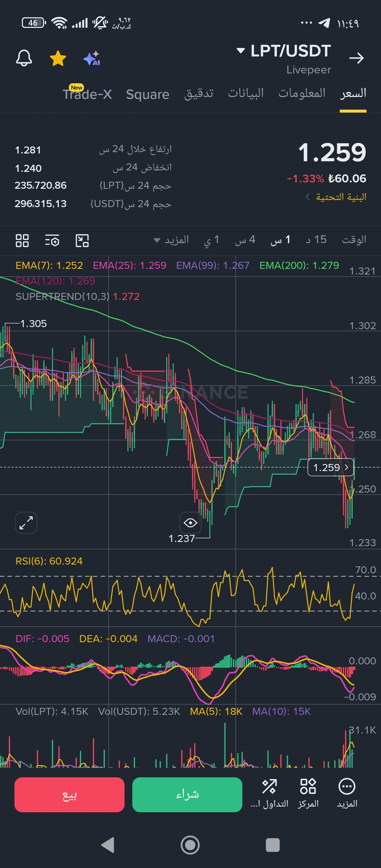Tap the Android back navigation button
The width and height of the screenshot is (381, 868).
click(x=108, y=845)
